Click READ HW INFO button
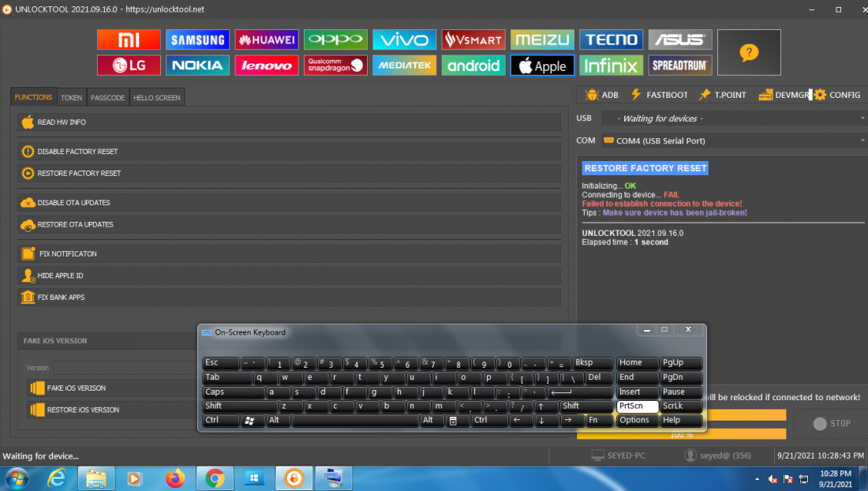Screen dimensions: 868x491 289,122
